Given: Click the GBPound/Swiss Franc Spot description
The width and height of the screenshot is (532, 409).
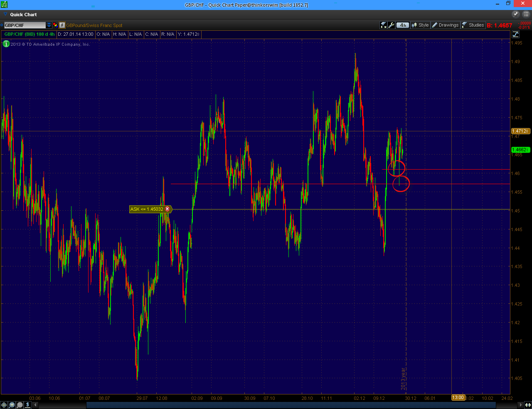Looking at the screenshot, I should [94, 25].
